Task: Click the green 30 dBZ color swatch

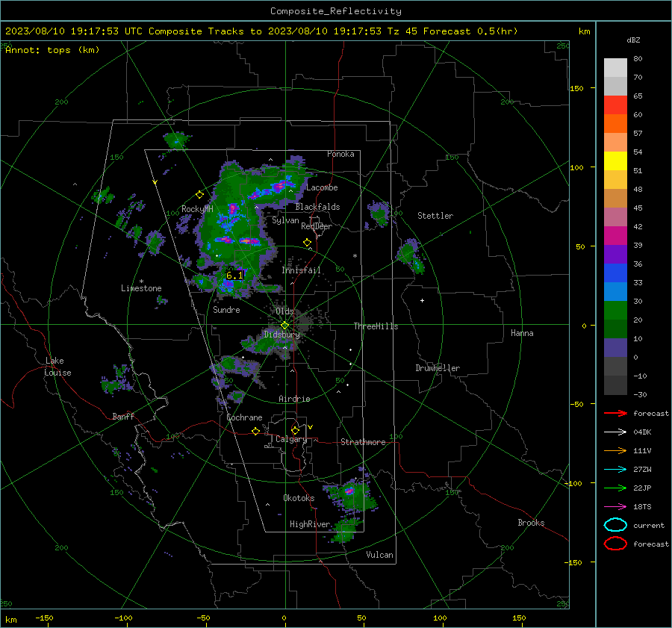Action: [615, 310]
